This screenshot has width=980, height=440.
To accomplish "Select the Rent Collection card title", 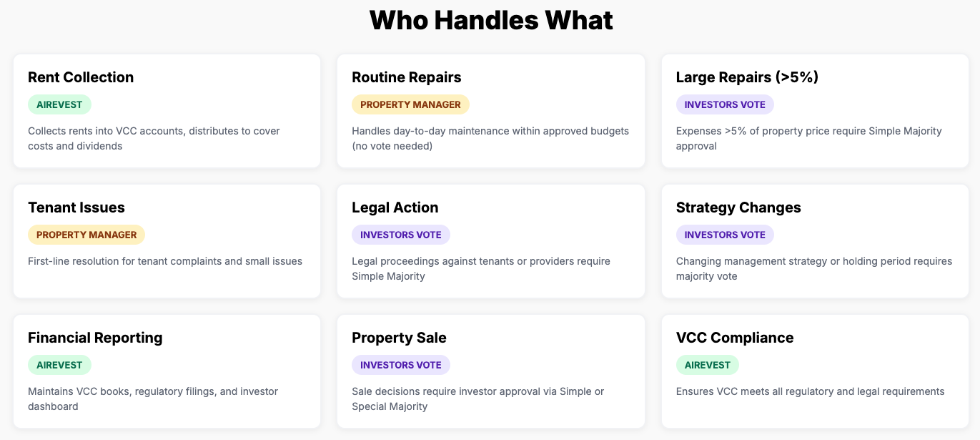I will tap(81, 77).
